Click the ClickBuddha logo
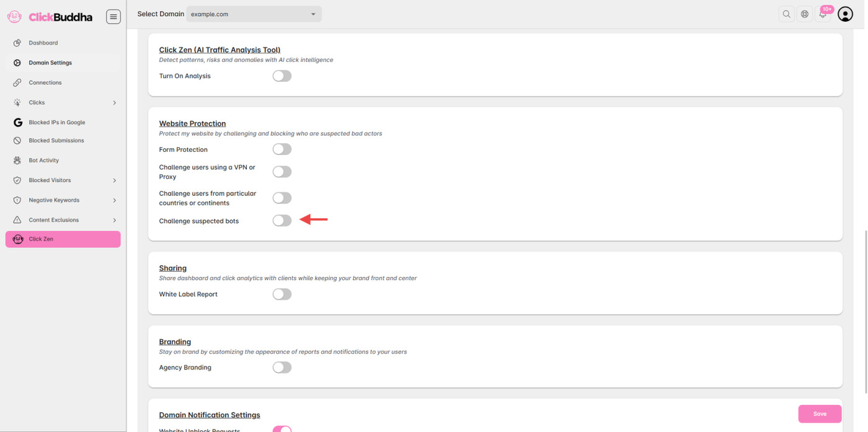Viewport: 868px width, 432px height. point(51,17)
